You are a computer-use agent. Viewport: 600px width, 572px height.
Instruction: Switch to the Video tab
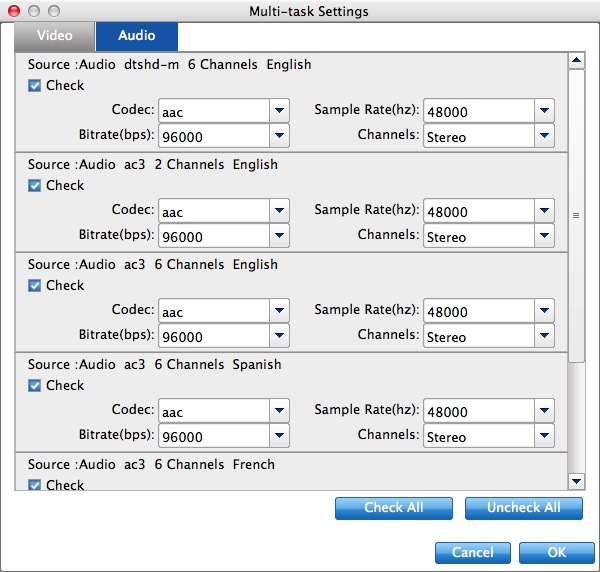tap(55, 36)
